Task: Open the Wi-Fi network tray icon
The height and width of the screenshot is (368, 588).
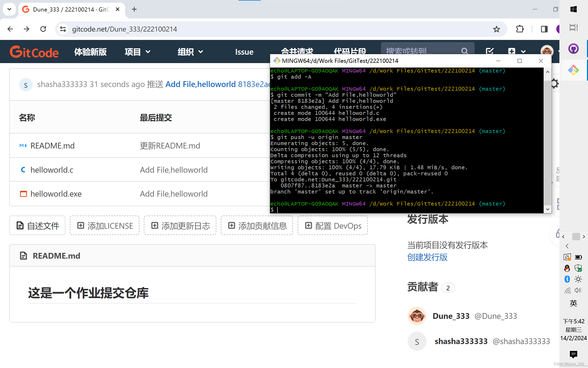Action: pyautogui.click(x=568, y=290)
